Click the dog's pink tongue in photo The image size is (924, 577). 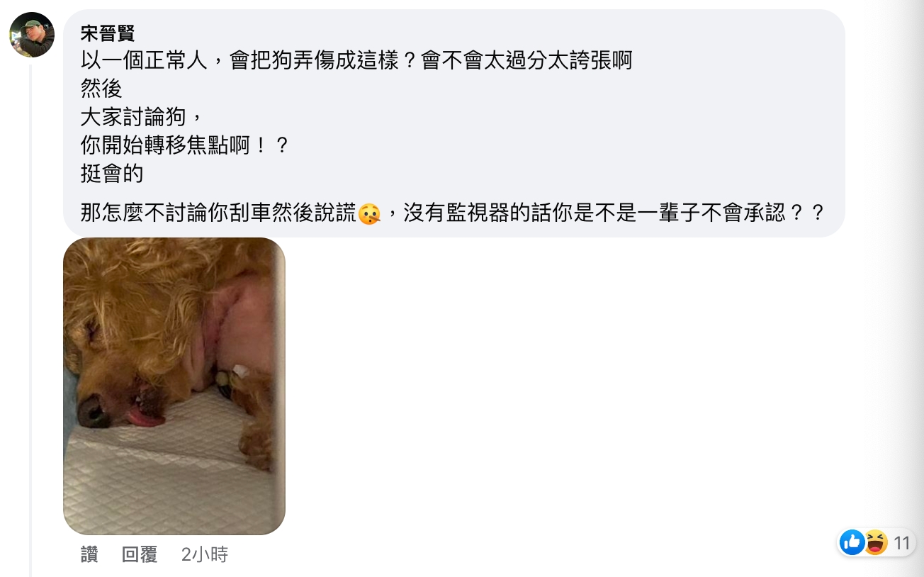[145, 419]
